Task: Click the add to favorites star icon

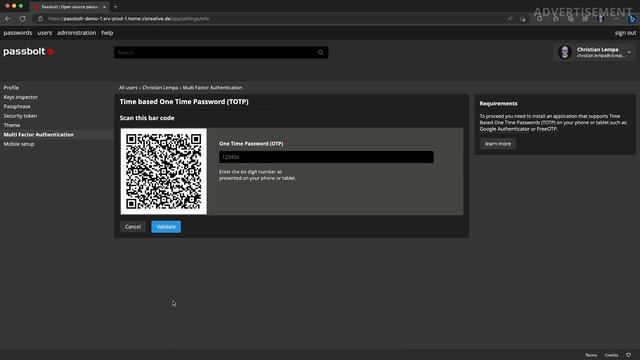Action: [x=523, y=19]
